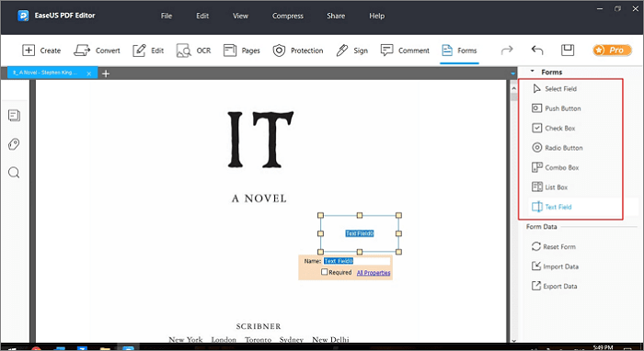Open the Protection tool
Viewport: 644px width, 351px height.
point(298,51)
